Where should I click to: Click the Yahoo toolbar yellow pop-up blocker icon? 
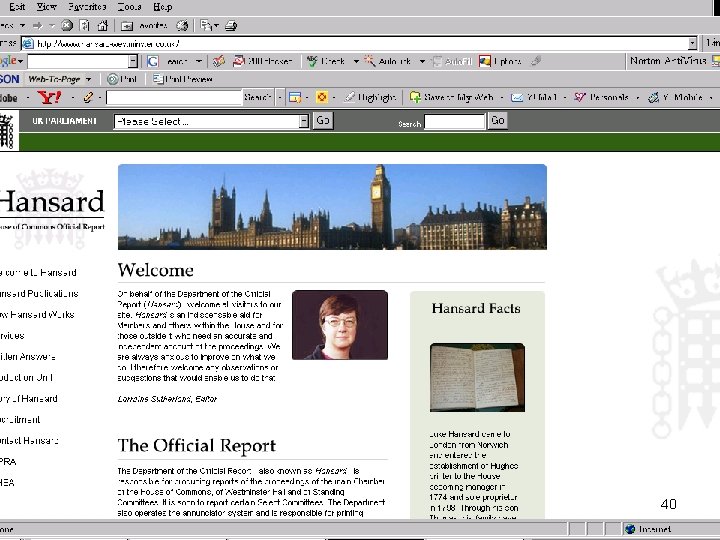click(322, 97)
